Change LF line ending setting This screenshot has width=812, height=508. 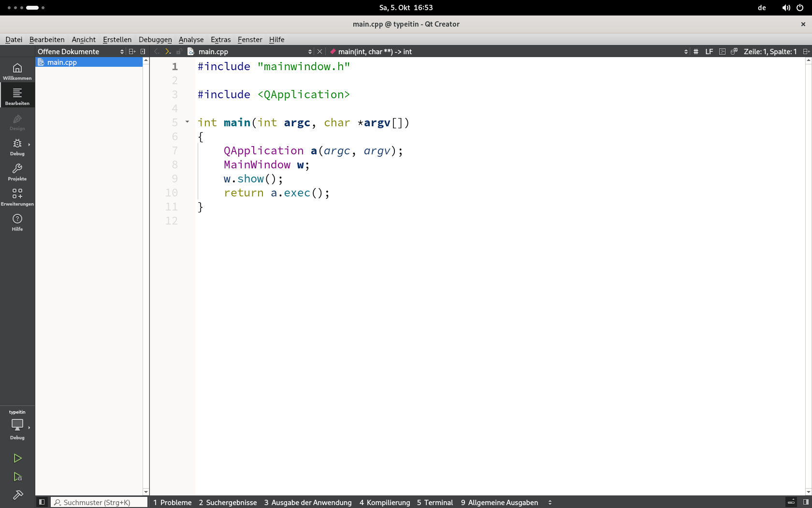tap(709, 51)
